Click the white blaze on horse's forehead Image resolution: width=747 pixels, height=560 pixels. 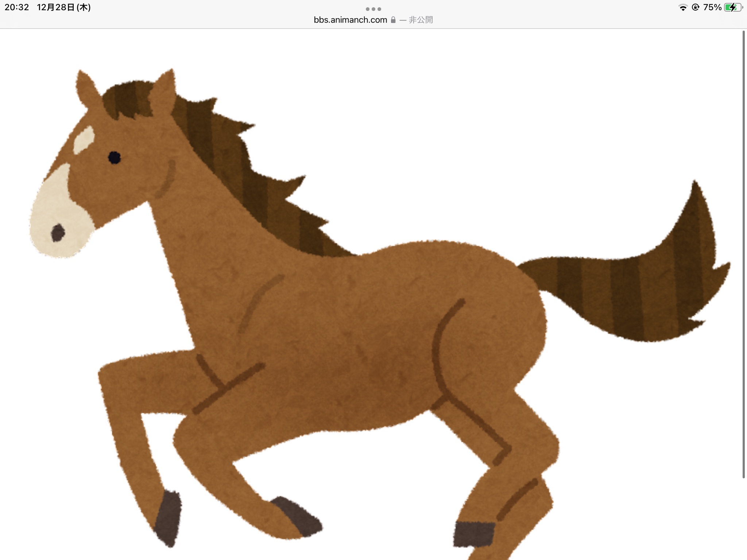pos(84,140)
